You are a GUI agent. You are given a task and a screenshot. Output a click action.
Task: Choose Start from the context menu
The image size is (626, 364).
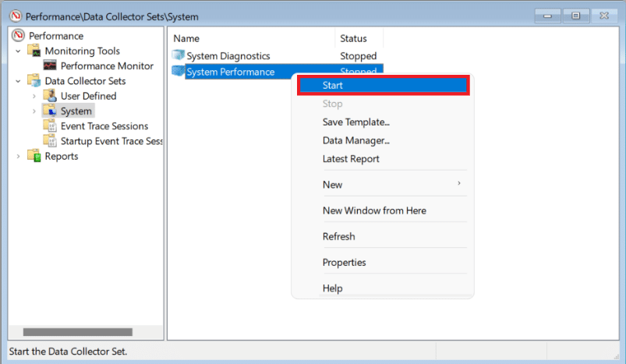333,86
